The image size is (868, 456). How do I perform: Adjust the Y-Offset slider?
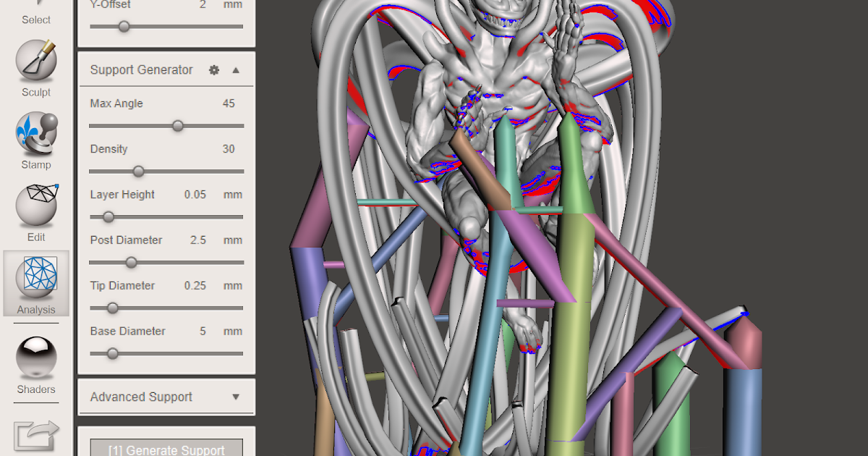[124, 26]
